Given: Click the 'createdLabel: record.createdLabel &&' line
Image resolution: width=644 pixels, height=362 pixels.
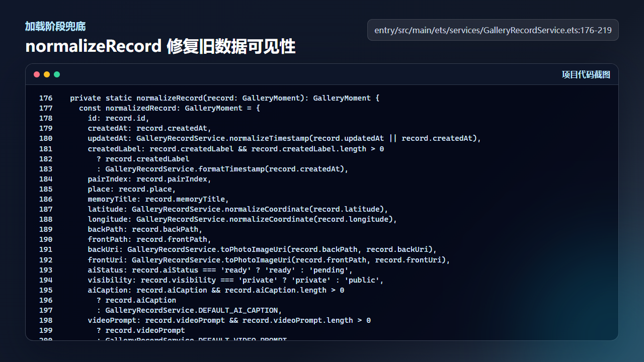Looking at the screenshot, I should (x=236, y=149).
